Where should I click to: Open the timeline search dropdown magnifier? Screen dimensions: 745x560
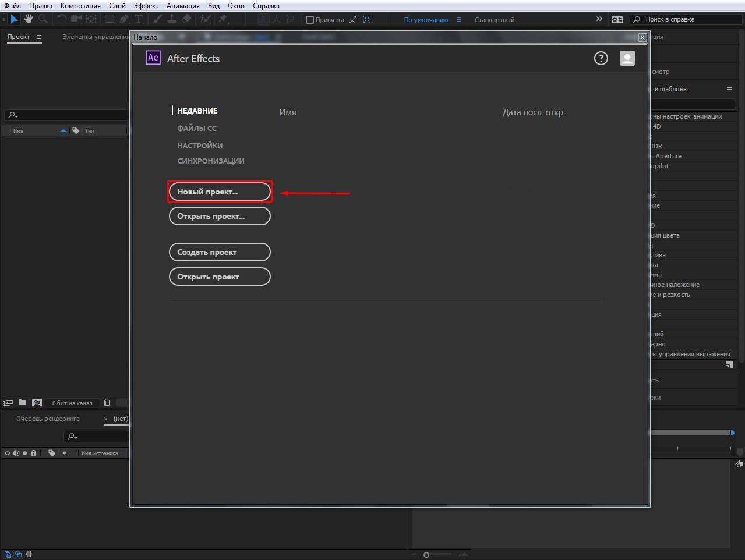click(72, 436)
